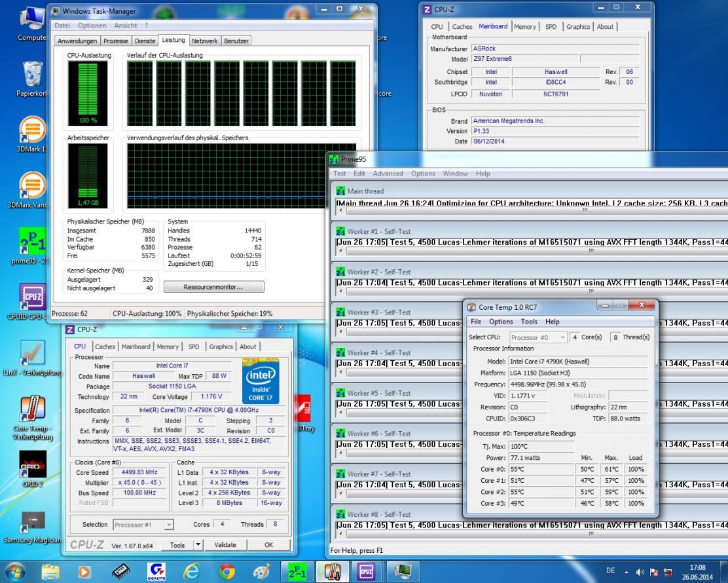Open the Tools dropdown arrow in CPU-Z
The width and height of the screenshot is (728, 583).
pos(198,544)
